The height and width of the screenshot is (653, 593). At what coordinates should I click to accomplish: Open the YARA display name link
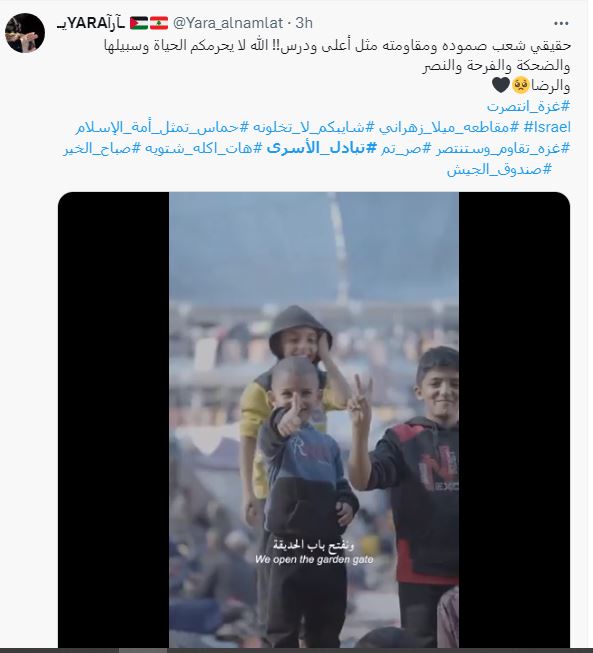pos(91,23)
